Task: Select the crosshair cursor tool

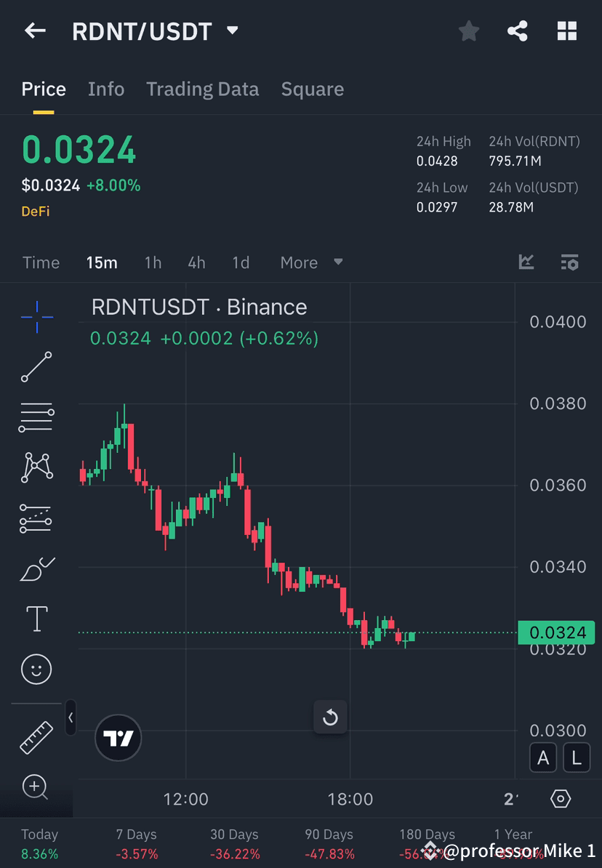Action: coord(36,316)
